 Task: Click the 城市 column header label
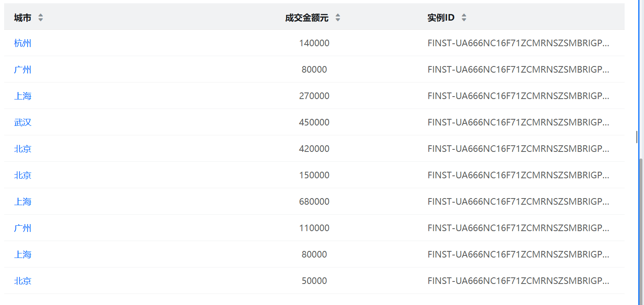coord(23,17)
